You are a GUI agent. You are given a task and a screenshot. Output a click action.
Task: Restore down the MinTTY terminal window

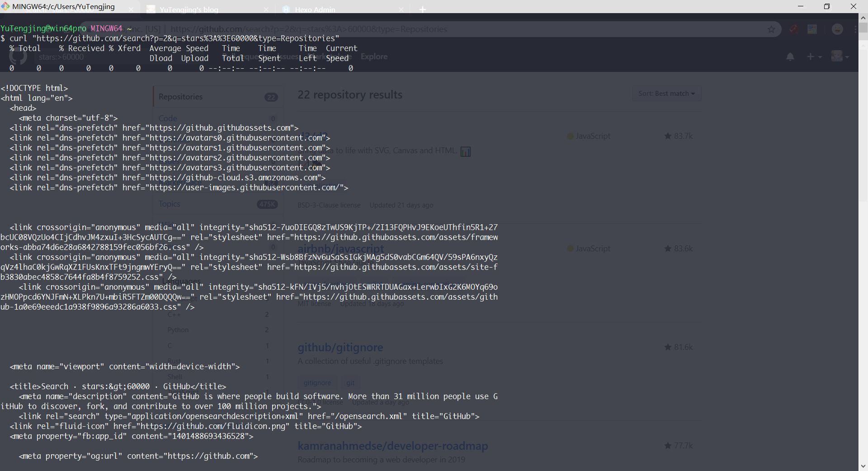tap(827, 6)
